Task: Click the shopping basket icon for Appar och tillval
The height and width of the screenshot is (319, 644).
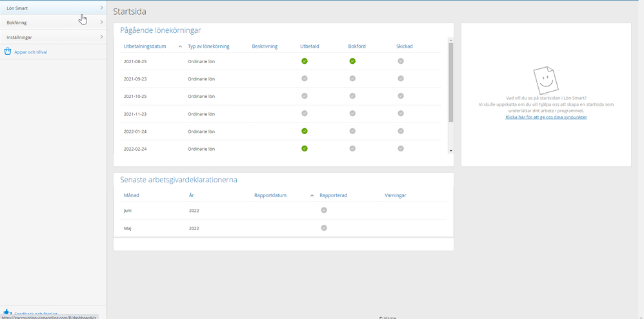Action: tap(8, 52)
